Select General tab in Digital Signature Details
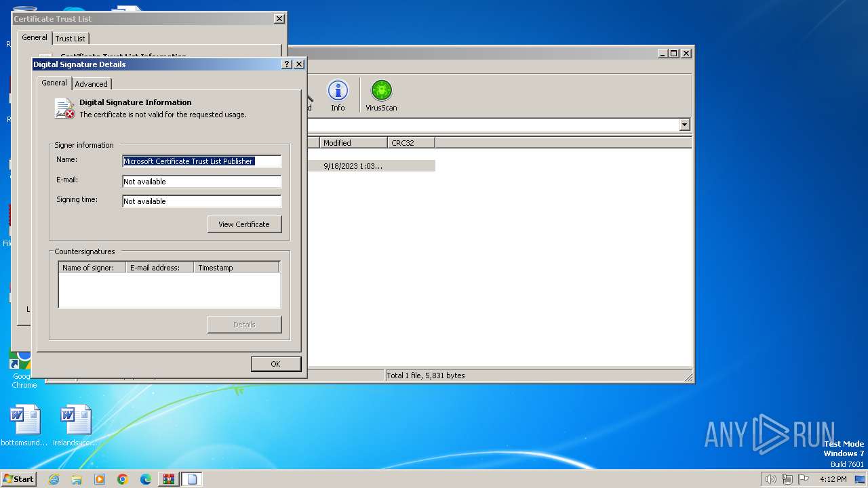This screenshot has width=868, height=488. [x=54, y=83]
